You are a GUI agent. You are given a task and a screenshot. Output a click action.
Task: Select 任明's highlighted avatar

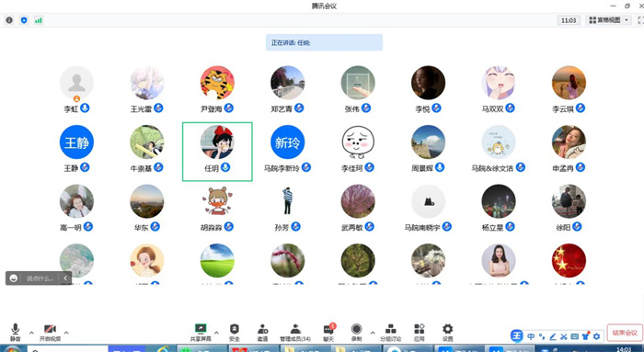(x=217, y=142)
